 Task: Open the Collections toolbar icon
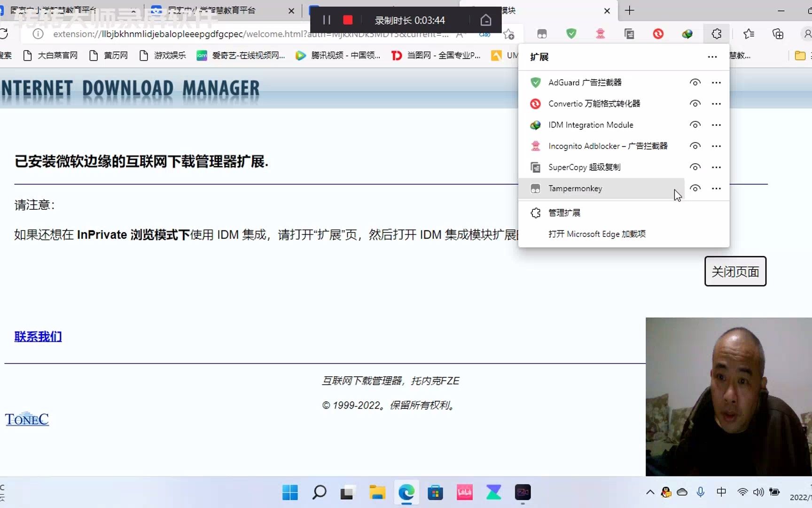point(778,34)
